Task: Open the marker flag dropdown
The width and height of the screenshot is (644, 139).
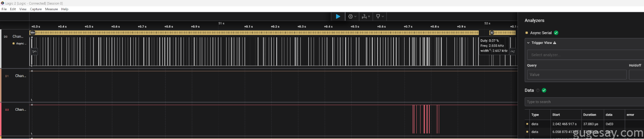Action: [380, 16]
